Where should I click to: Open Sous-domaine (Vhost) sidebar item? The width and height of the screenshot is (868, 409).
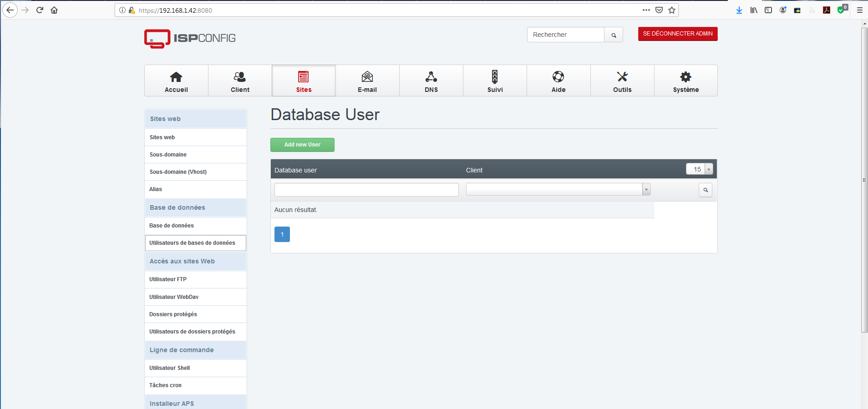point(196,172)
